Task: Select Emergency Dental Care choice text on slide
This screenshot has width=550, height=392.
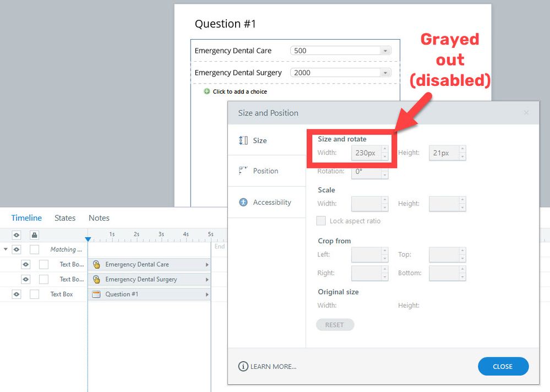Action: pos(233,51)
